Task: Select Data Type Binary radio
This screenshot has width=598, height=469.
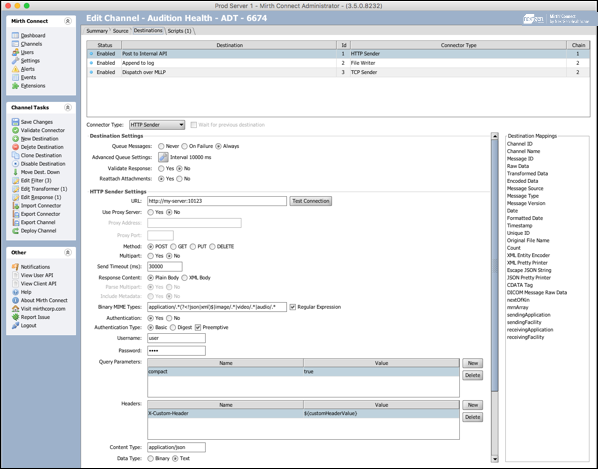Action: 151,459
